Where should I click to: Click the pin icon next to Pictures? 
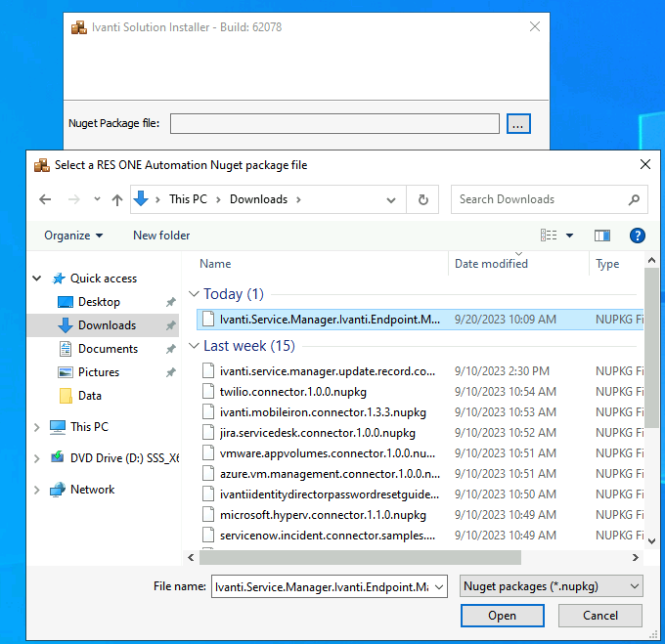[x=170, y=372]
